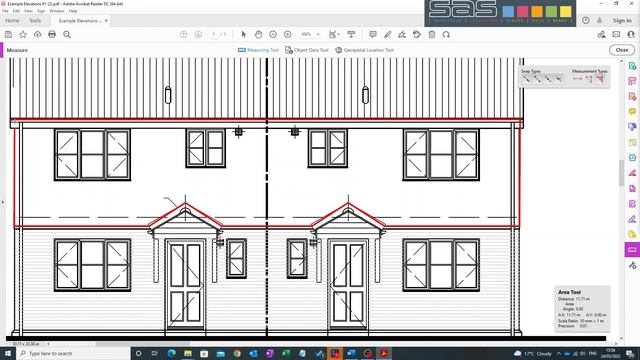640x360 pixels.
Task: Select the Measuring Tool
Action: [258, 50]
